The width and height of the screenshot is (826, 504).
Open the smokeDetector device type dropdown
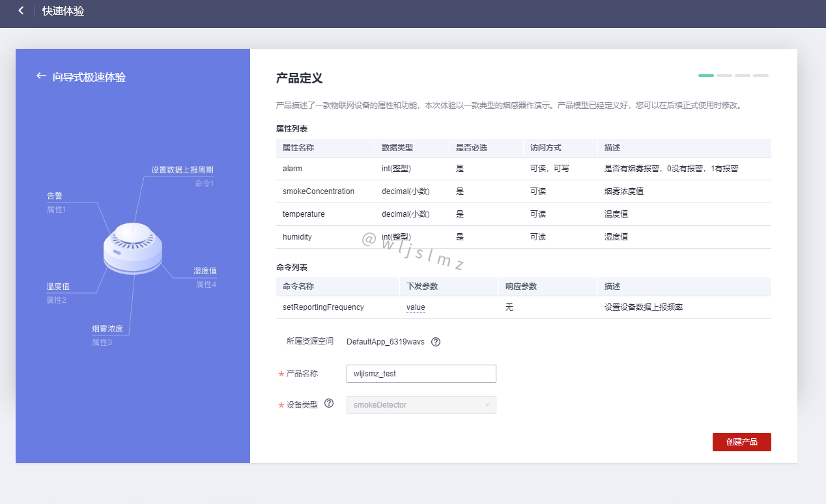tap(421, 405)
